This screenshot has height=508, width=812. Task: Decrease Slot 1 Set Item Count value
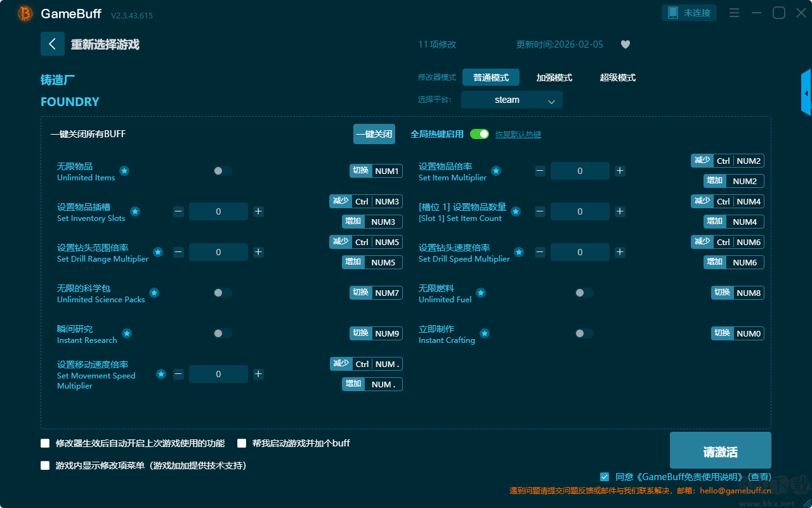(x=540, y=211)
